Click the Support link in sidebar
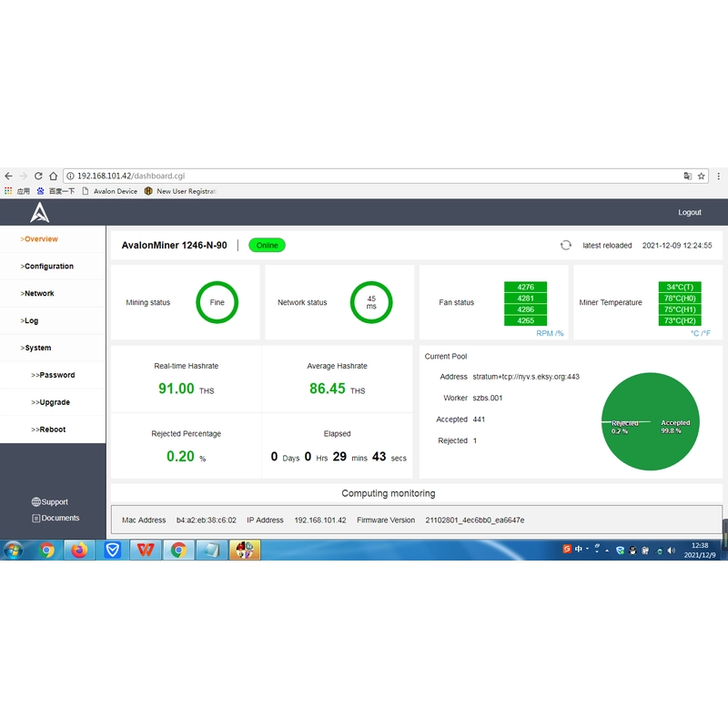Screen dimensions: 728x728 point(50,502)
